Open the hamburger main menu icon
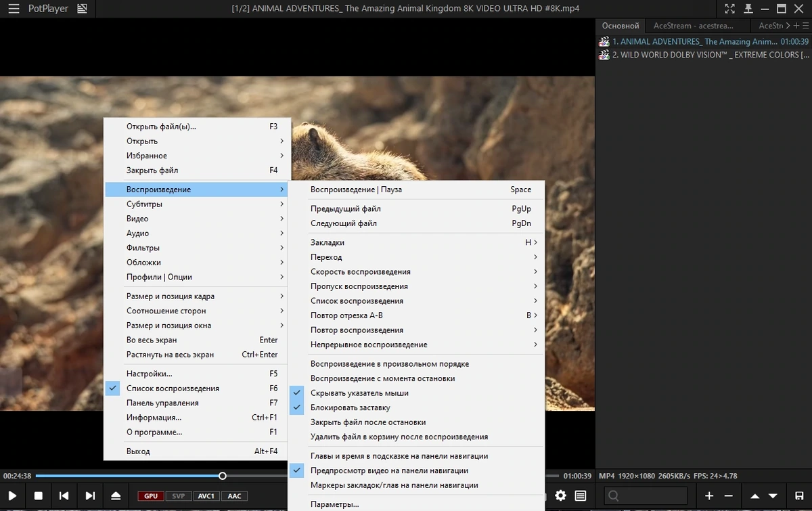 (x=14, y=9)
